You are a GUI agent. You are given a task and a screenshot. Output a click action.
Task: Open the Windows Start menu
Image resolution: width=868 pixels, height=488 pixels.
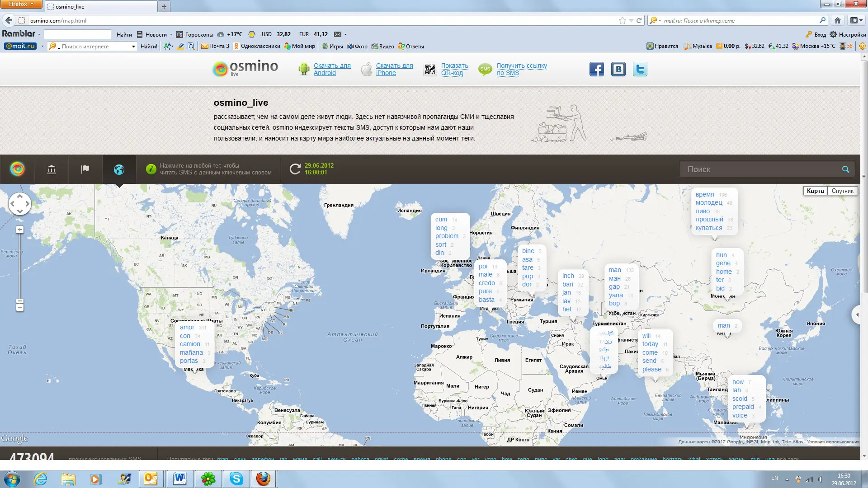click(12, 479)
